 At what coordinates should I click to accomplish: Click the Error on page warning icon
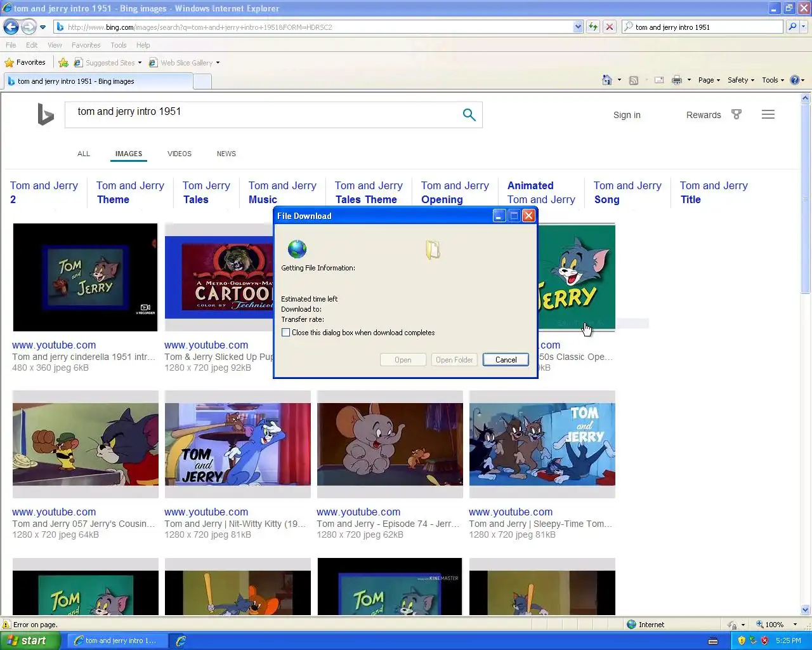(x=7, y=625)
